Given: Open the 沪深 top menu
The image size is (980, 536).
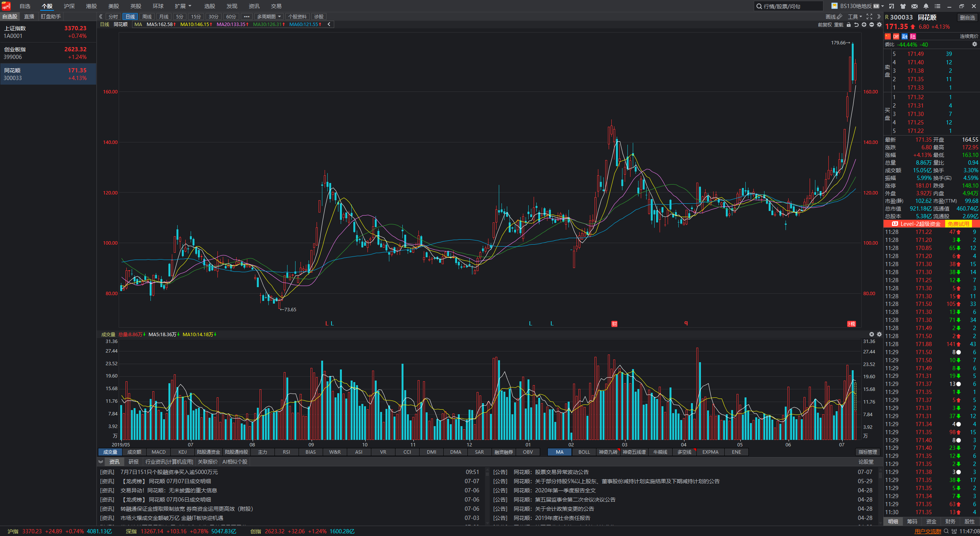Looking at the screenshot, I should [69, 6].
